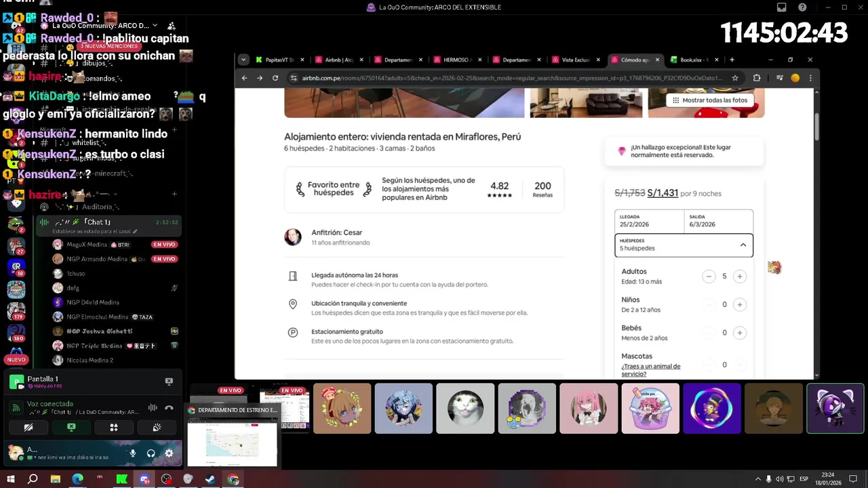The image size is (868, 488).
Task: Open Chrome three-dot menu
Action: [x=810, y=78]
